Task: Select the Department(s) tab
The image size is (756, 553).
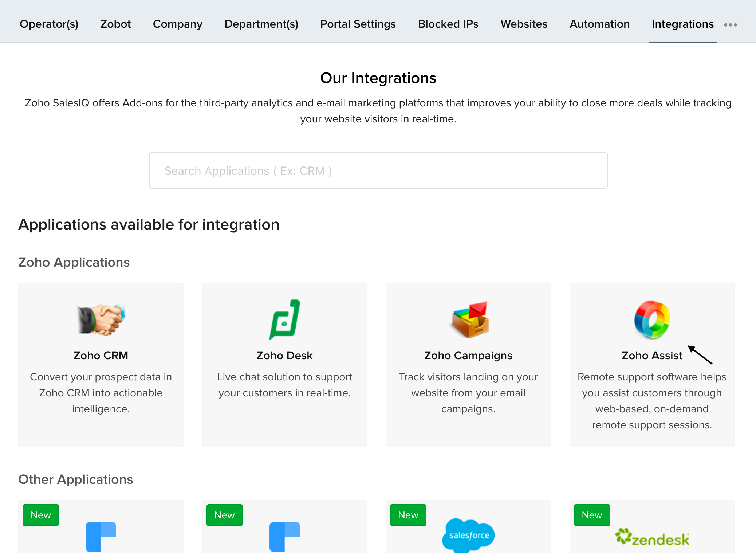Action: click(261, 24)
